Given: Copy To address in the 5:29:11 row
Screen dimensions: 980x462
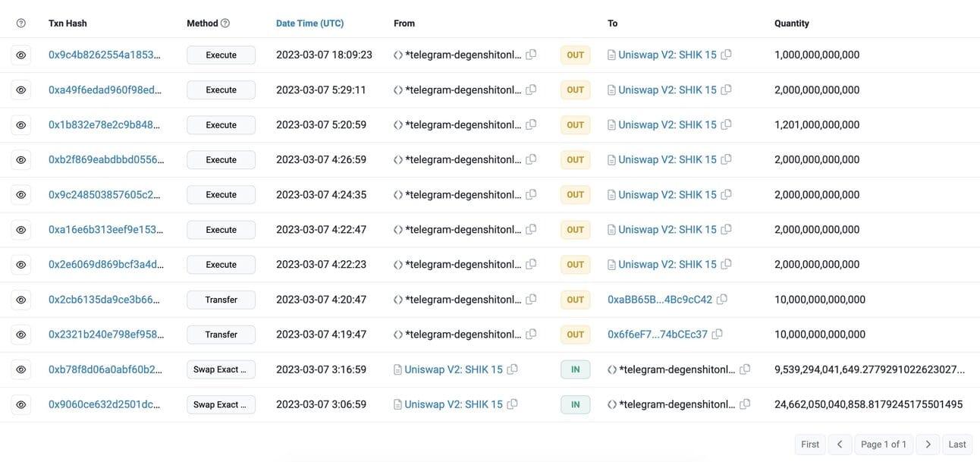Looking at the screenshot, I should click(x=727, y=90).
